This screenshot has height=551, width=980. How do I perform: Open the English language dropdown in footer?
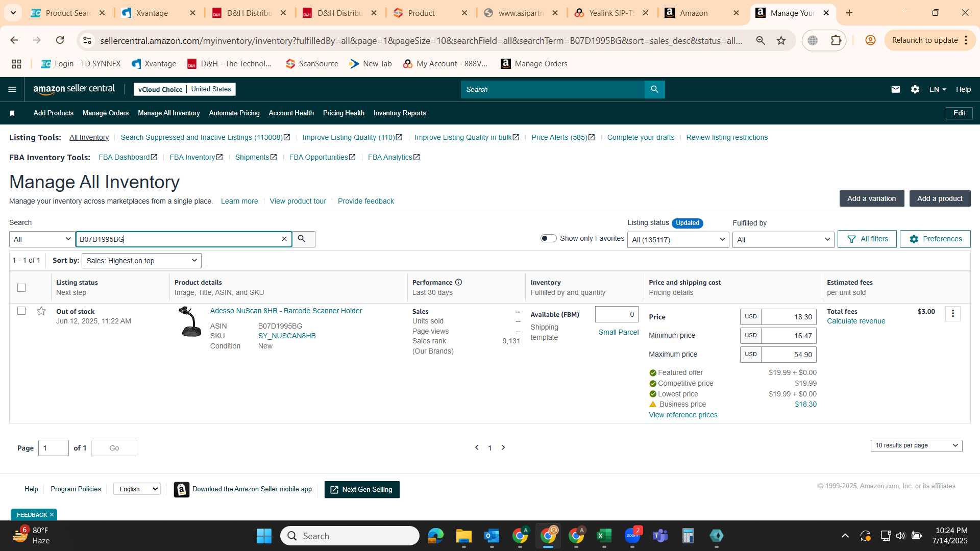tap(137, 489)
